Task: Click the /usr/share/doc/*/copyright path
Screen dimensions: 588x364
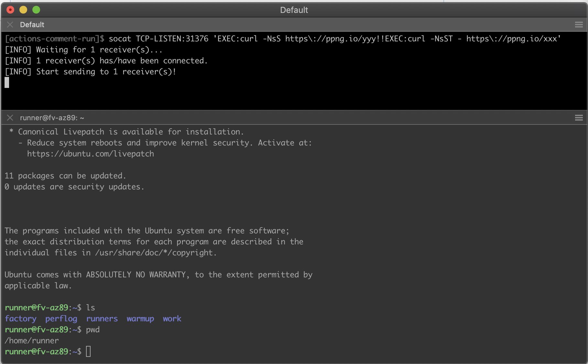Action: tap(154, 253)
